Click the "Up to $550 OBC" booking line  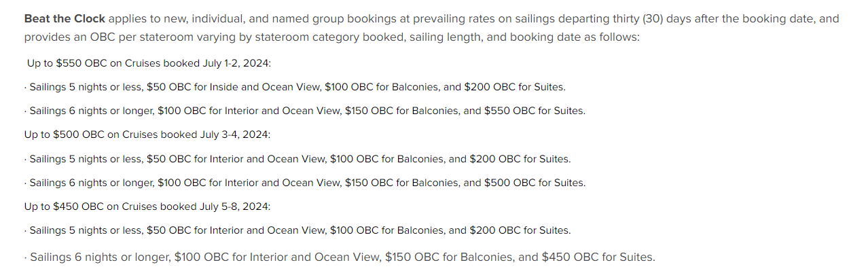(149, 63)
